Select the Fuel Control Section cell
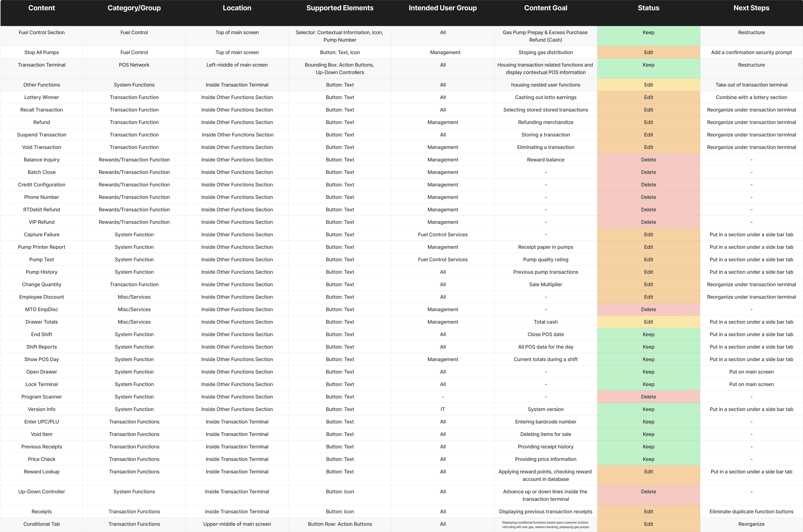This screenshot has width=803, height=532. tap(41, 36)
